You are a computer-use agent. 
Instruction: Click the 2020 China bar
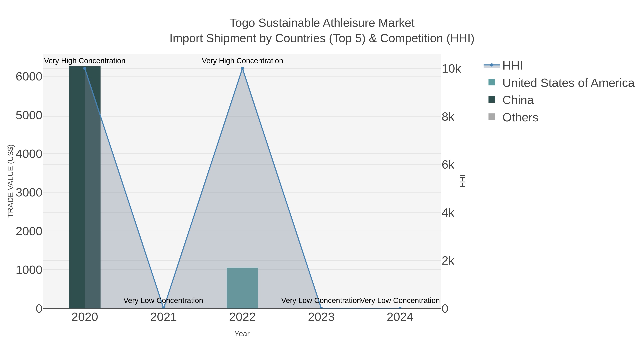point(85,187)
